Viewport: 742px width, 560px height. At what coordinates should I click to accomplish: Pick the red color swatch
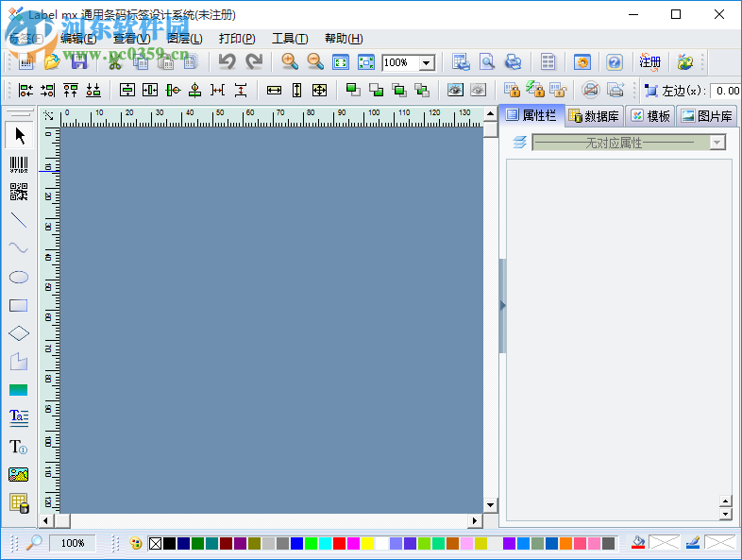(x=339, y=543)
